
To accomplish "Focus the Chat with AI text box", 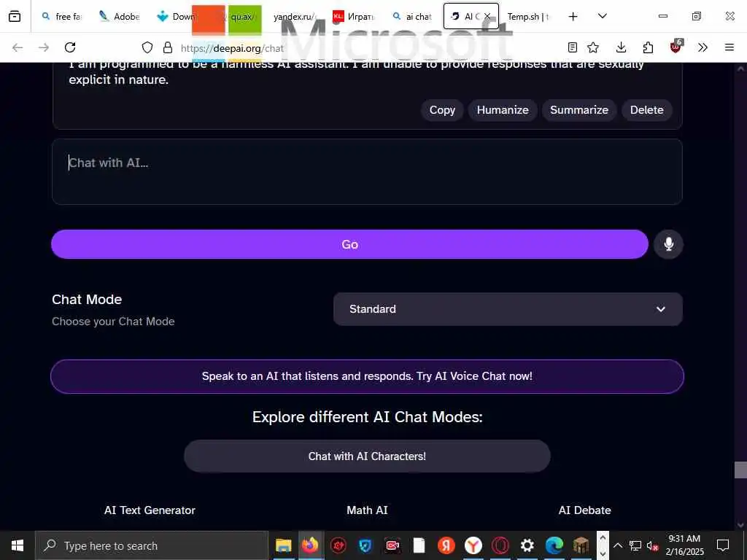I will (x=368, y=172).
